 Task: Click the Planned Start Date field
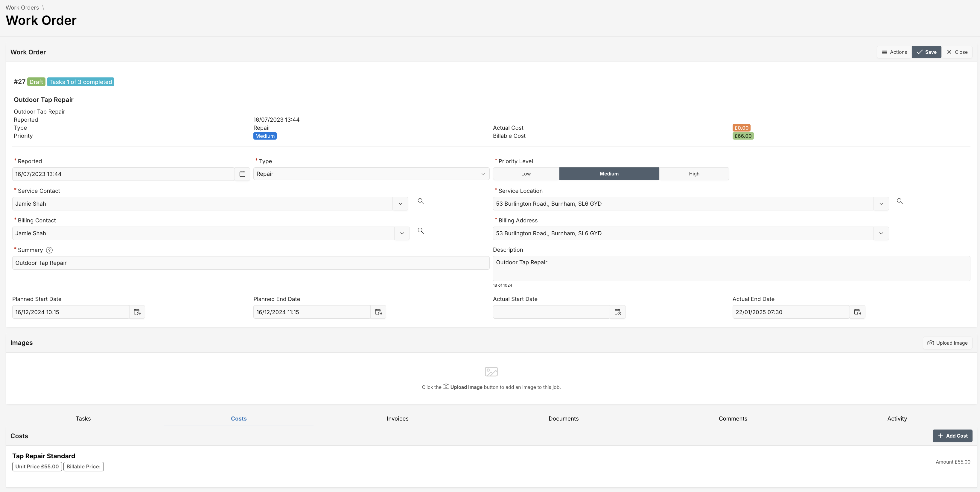pyautogui.click(x=71, y=312)
